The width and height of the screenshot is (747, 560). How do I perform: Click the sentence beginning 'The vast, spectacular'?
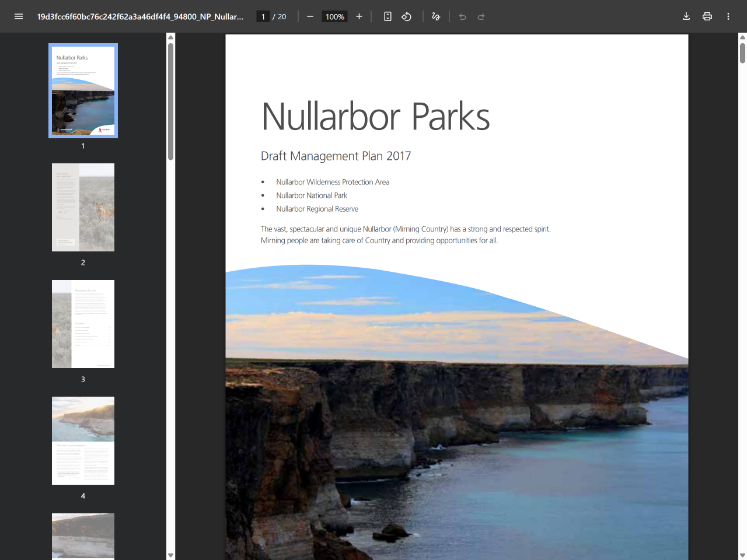[406, 229]
